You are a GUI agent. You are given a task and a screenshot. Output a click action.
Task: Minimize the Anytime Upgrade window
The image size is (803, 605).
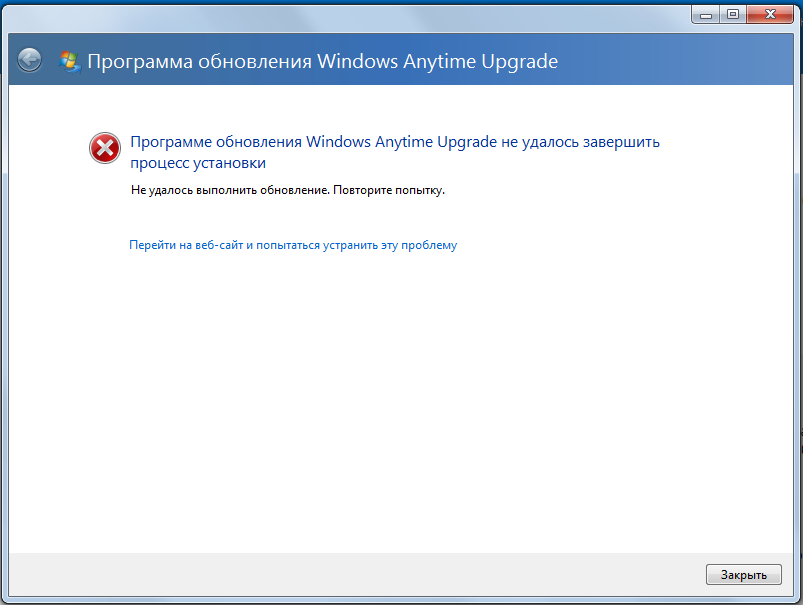pos(706,15)
